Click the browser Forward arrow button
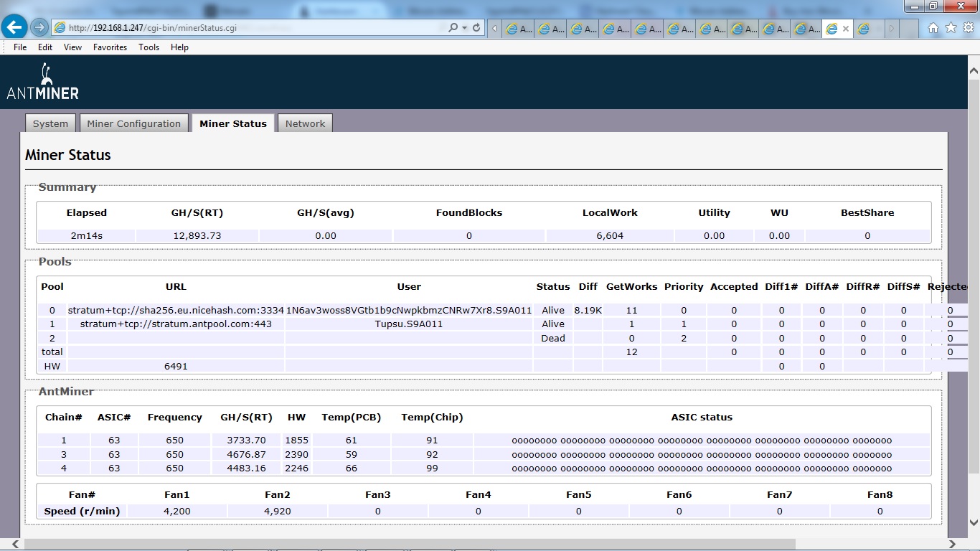Screen dimensions: 980x551 pos(39,27)
